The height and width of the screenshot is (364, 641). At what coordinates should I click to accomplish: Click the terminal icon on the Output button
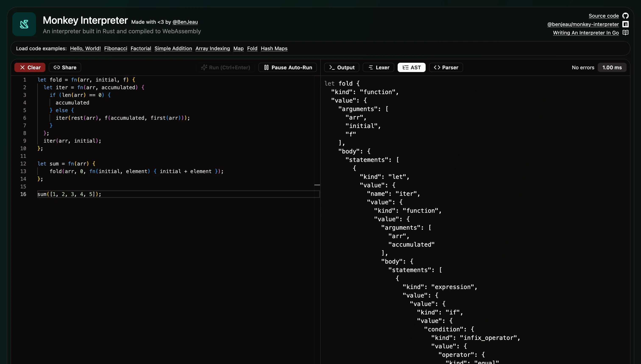point(332,68)
